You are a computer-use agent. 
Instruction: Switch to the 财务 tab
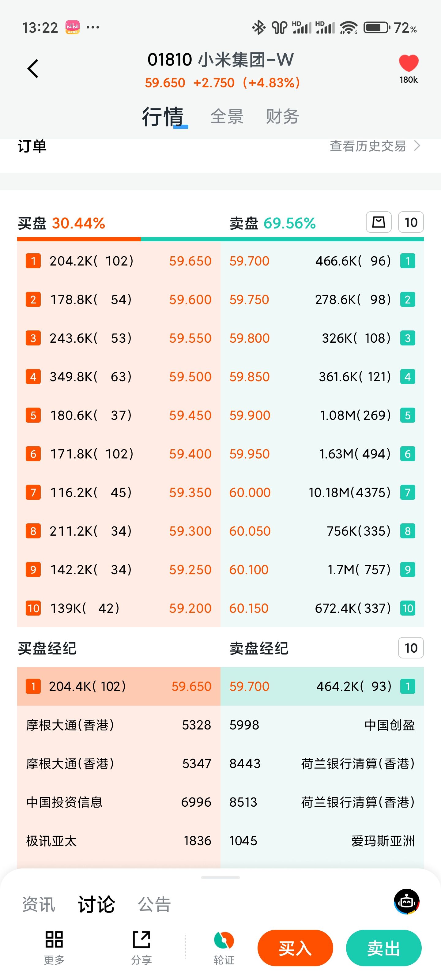[x=282, y=116]
